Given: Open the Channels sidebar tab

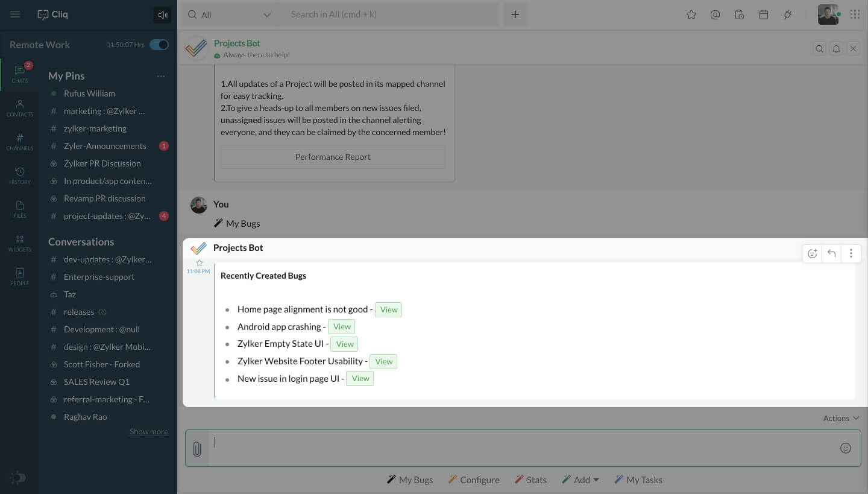Looking at the screenshot, I should point(19,142).
